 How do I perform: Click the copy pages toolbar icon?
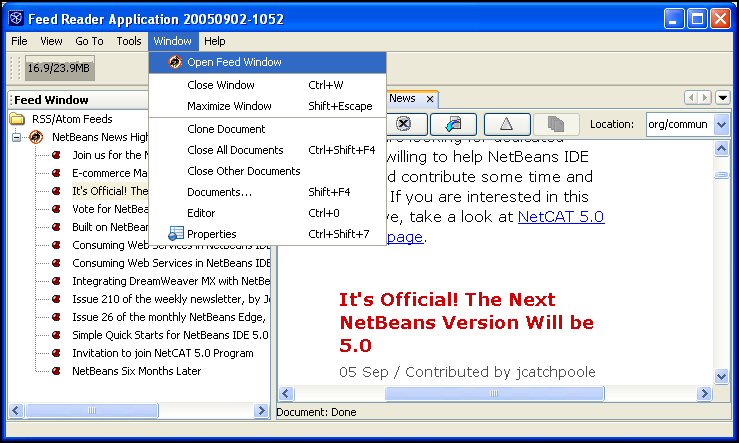click(556, 124)
